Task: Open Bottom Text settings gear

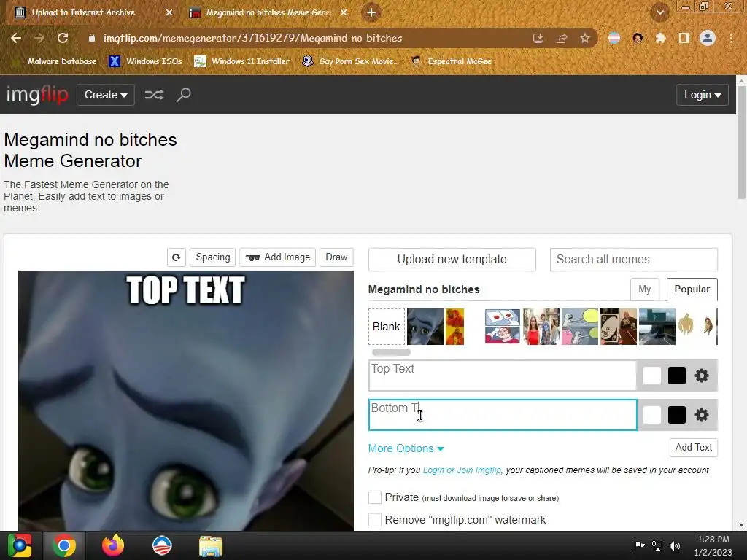Action: tap(701, 415)
